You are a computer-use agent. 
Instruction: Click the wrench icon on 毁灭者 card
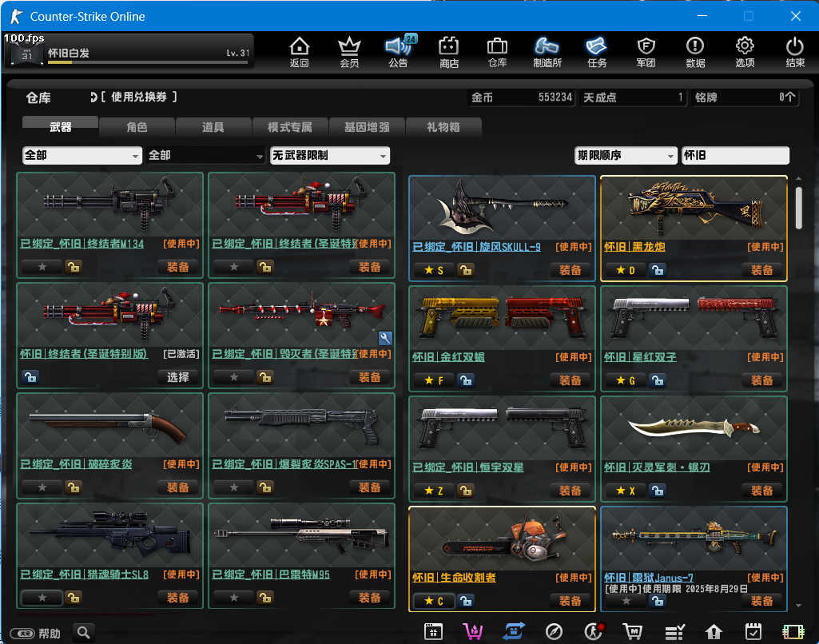(x=385, y=338)
